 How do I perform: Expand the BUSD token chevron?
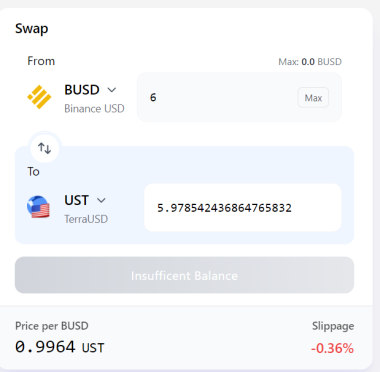coord(112,90)
